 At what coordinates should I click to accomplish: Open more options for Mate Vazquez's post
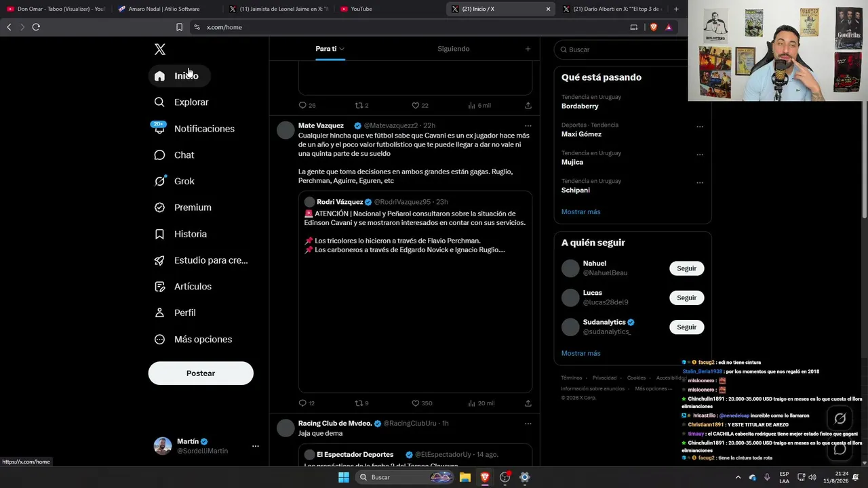click(x=528, y=125)
